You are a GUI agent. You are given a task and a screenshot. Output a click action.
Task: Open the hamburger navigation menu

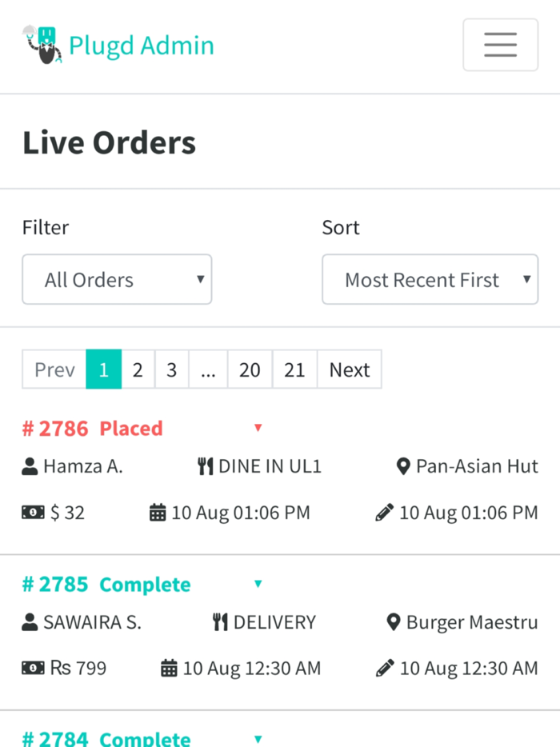pos(500,45)
